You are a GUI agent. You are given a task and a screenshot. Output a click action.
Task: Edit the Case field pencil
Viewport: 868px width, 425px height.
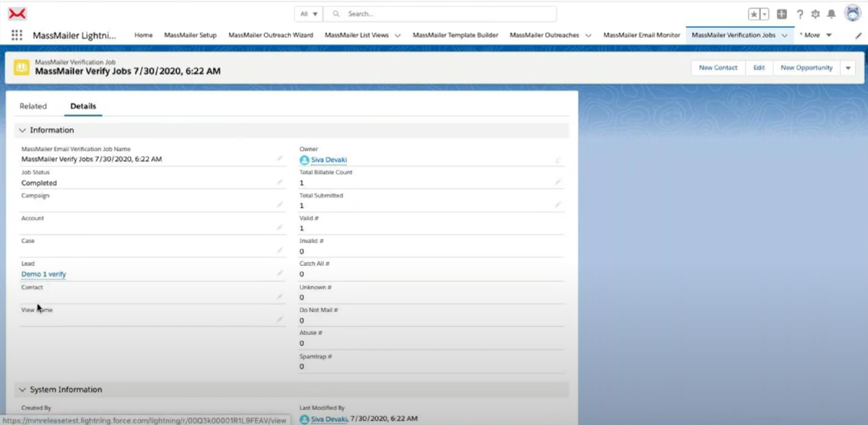coord(280,250)
